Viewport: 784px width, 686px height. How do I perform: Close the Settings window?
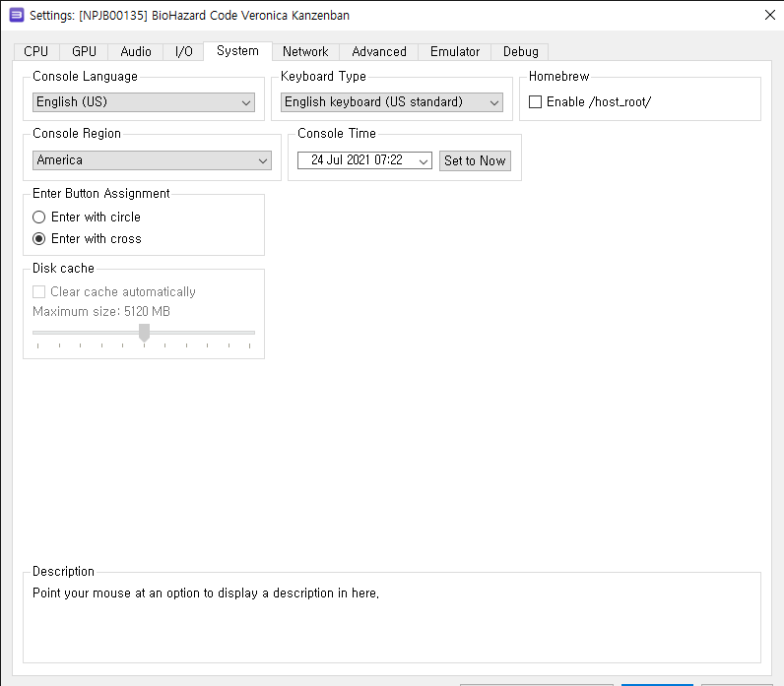coord(769,15)
